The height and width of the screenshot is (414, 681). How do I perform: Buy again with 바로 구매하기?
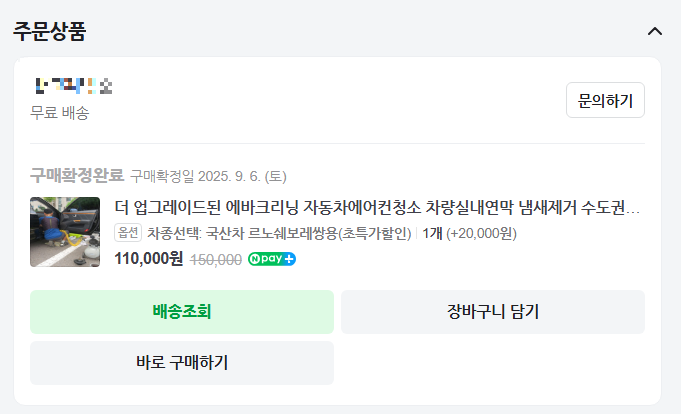[182, 363]
